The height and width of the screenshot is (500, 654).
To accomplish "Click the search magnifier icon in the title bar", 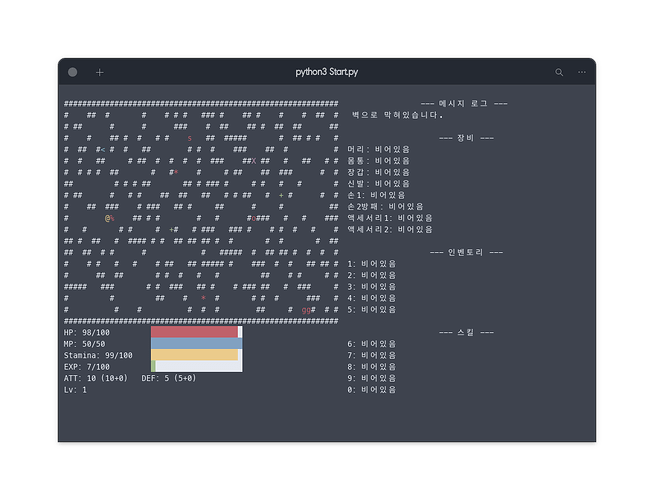I will pyautogui.click(x=559, y=72).
